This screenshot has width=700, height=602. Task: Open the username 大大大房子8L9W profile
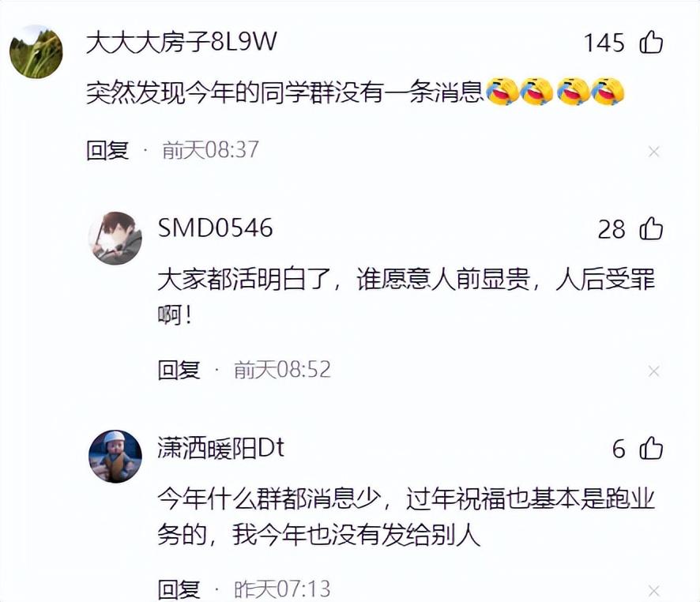181,42
